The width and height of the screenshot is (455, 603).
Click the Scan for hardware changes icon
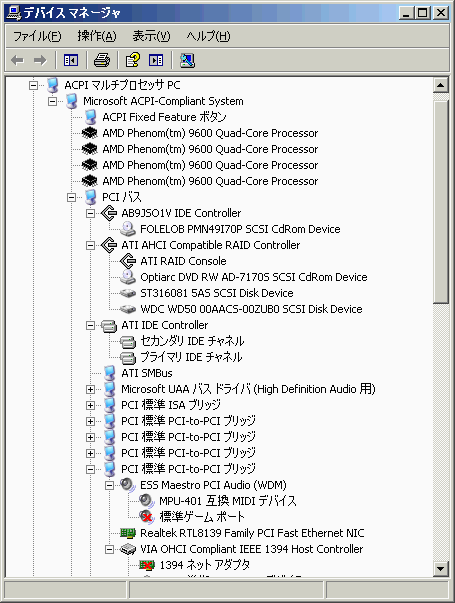coord(187,60)
